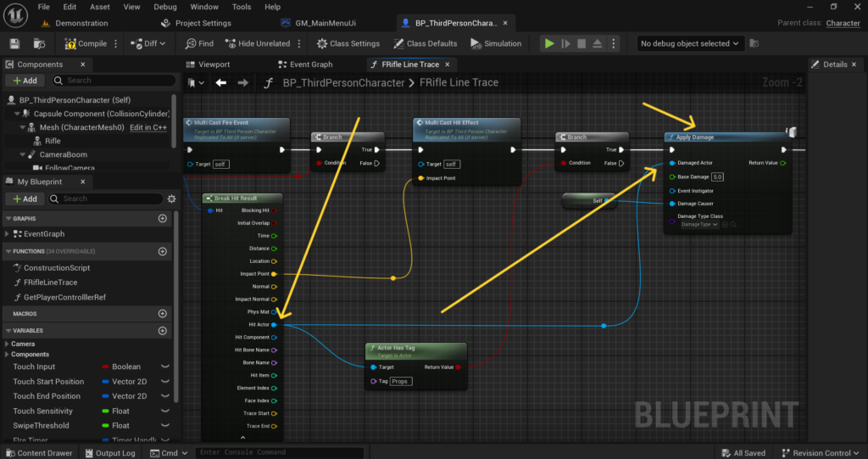The image size is (868, 459).
Task: Select the FRifleLineTrace function
Action: (50, 283)
